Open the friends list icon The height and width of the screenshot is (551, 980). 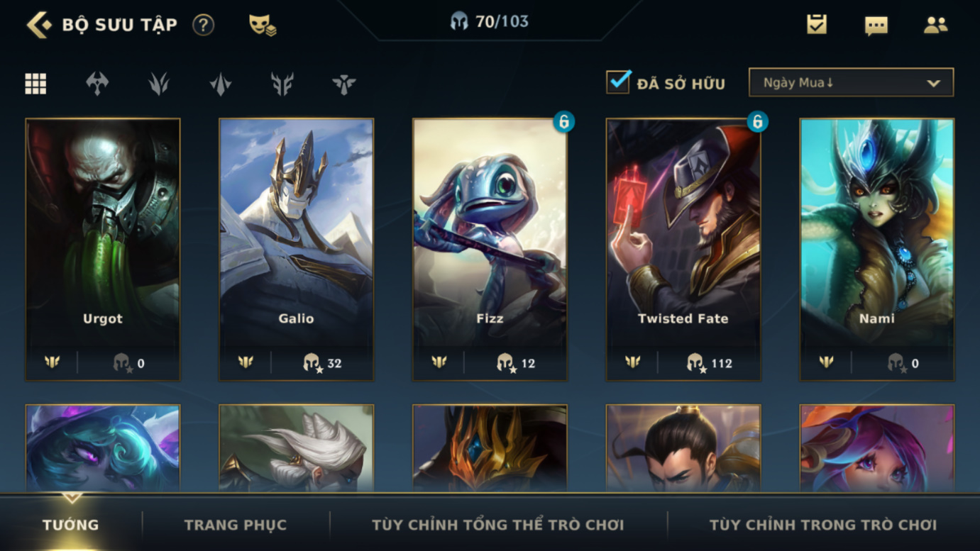pos(936,26)
